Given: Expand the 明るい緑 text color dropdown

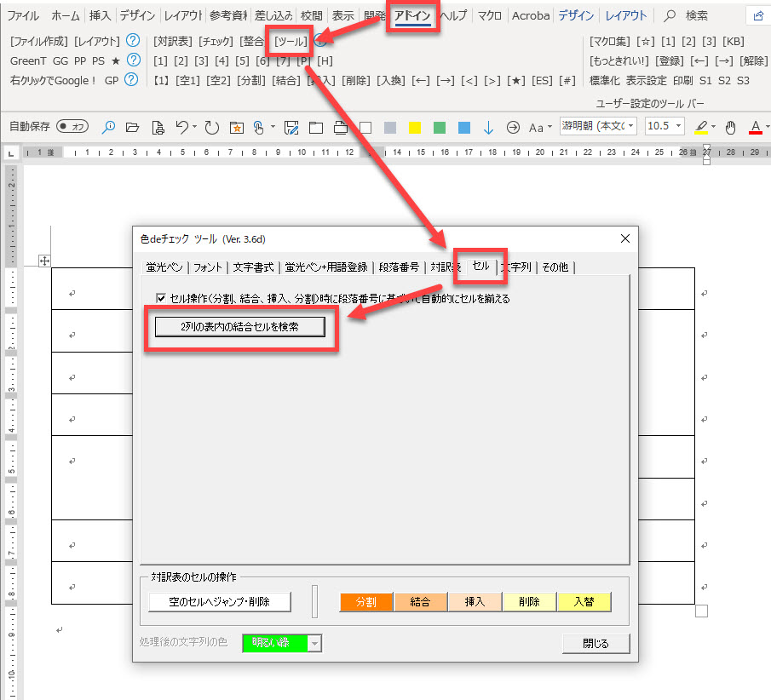Looking at the screenshot, I should 314,644.
